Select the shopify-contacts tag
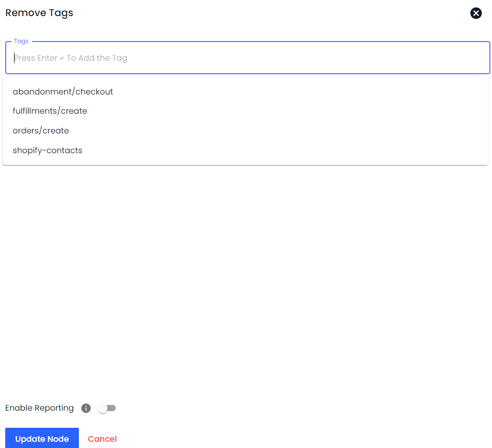The height and width of the screenshot is (448, 492). (x=48, y=151)
